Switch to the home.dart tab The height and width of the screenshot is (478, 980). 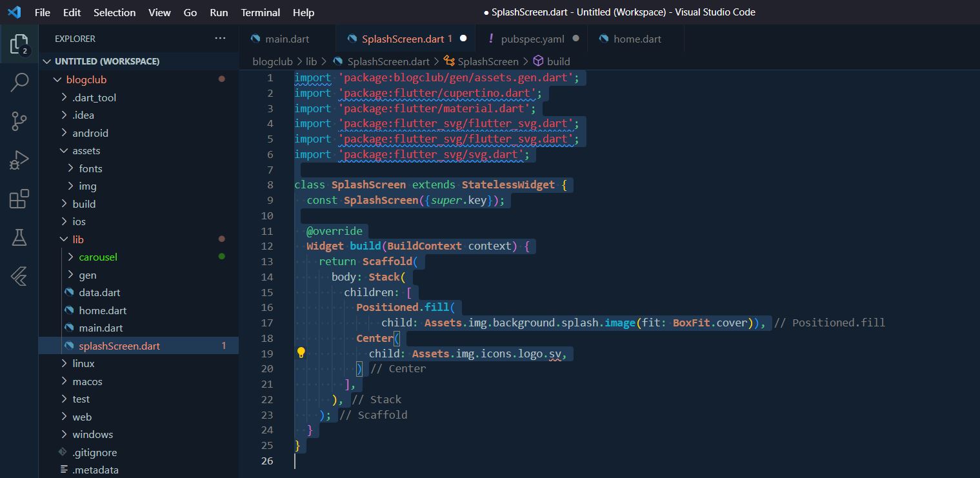[636, 39]
